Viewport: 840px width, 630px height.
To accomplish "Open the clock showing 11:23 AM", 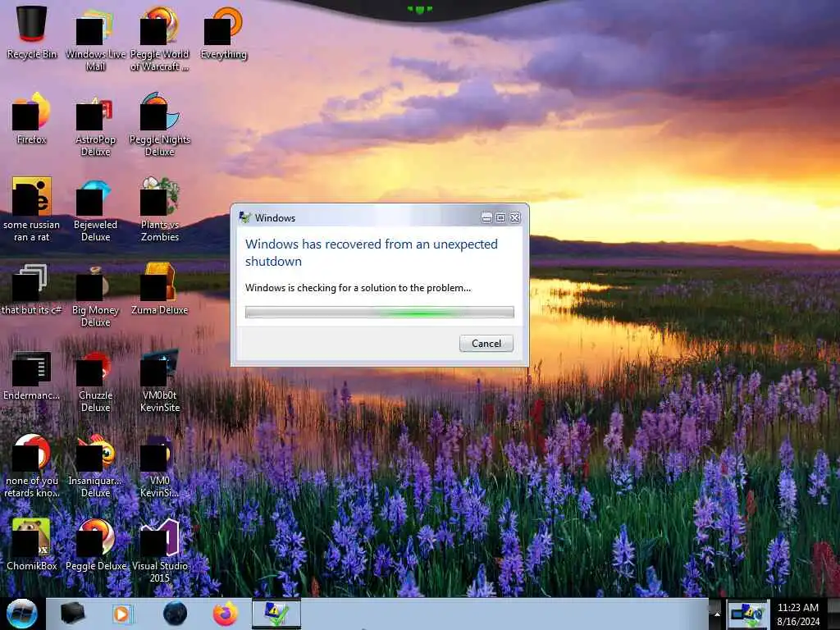I will pyautogui.click(x=797, y=614).
